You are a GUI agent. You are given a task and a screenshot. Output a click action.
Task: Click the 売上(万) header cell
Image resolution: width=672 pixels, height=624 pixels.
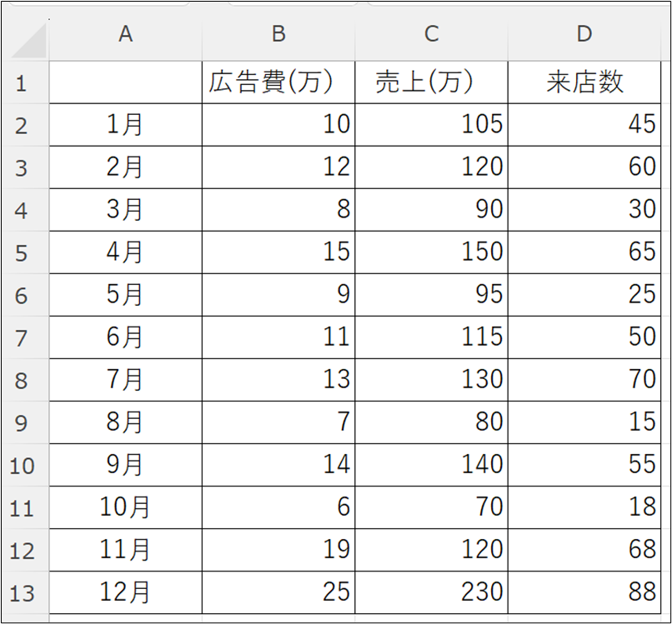tap(431, 82)
